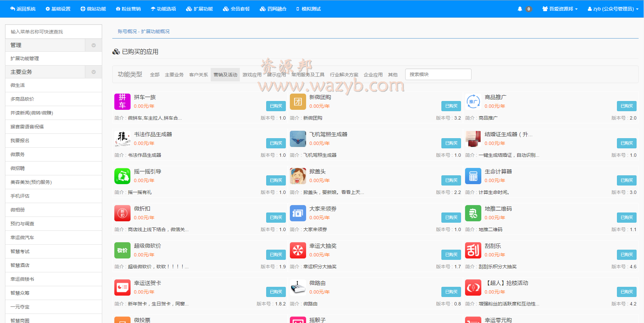644x323 pixels.
Task: Open the 大家来领券 app icon
Action: (298, 213)
